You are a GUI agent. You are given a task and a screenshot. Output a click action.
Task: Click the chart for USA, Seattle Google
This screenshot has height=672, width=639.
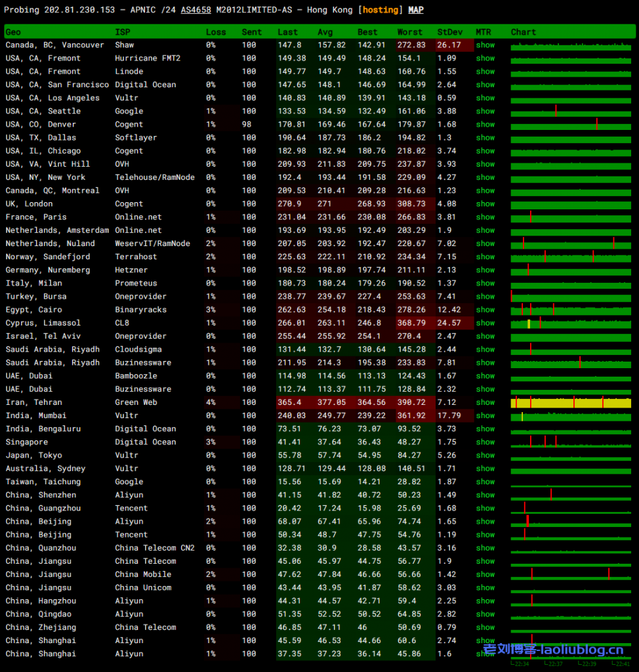pyautogui.click(x=571, y=112)
